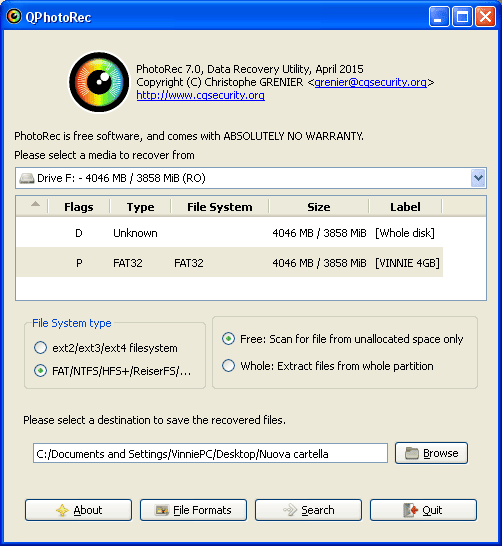Click the exit door icon on Quit button
This screenshot has height=546, width=502.
click(410, 510)
